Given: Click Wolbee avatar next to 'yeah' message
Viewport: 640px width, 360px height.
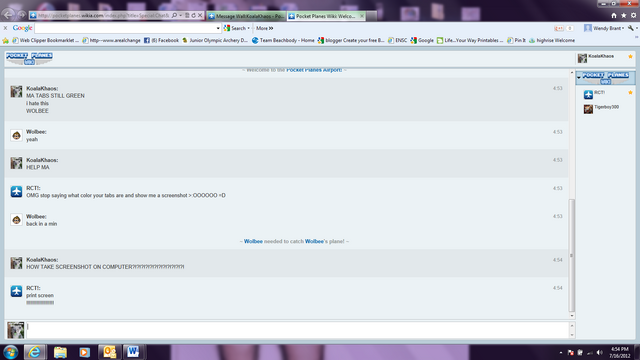Looking at the screenshot, I should [x=16, y=135].
